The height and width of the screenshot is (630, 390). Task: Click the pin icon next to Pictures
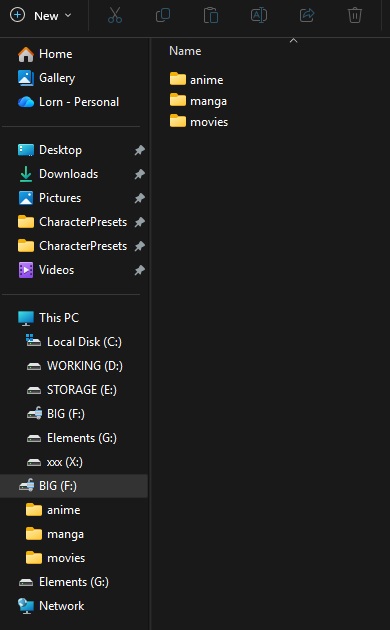[139, 198]
